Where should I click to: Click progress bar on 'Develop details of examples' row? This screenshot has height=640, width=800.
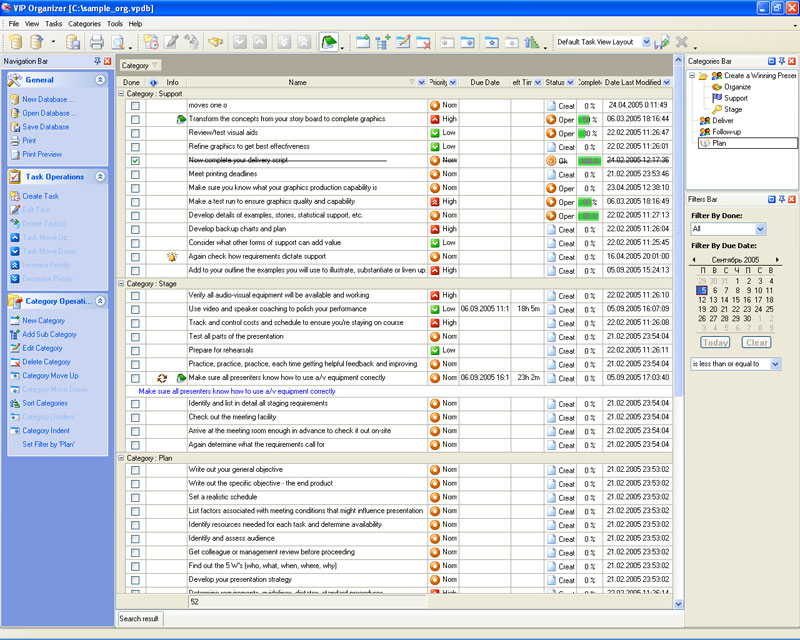(589, 216)
